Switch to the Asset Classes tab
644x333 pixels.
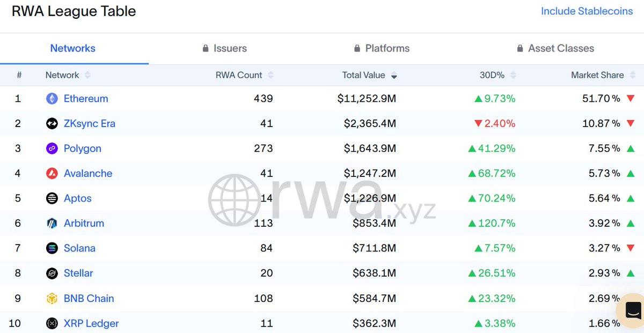tap(555, 48)
